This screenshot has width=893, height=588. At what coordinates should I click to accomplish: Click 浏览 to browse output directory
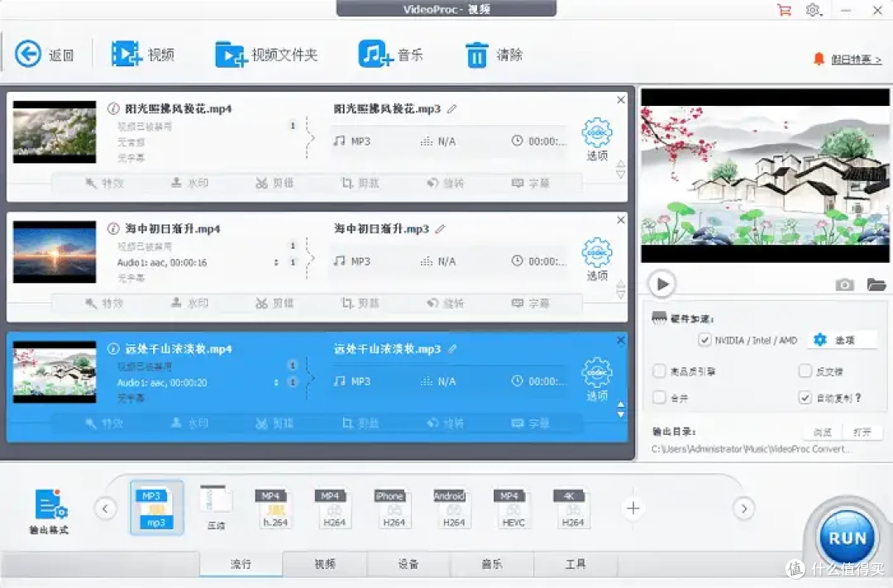[822, 433]
